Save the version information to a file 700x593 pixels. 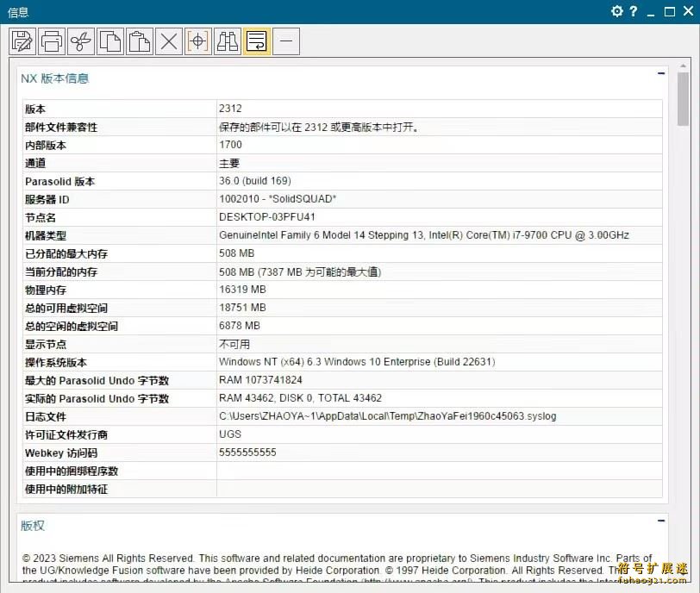pos(22,41)
